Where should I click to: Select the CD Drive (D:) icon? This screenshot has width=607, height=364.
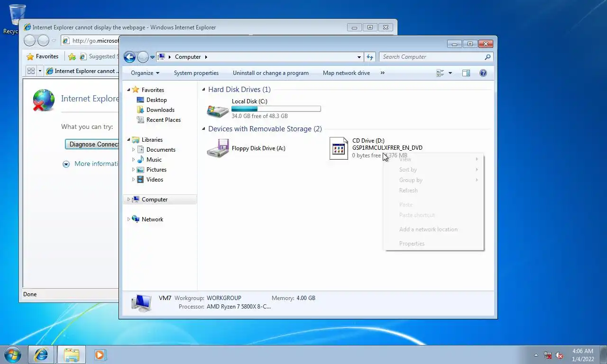click(x=339, y=148)
